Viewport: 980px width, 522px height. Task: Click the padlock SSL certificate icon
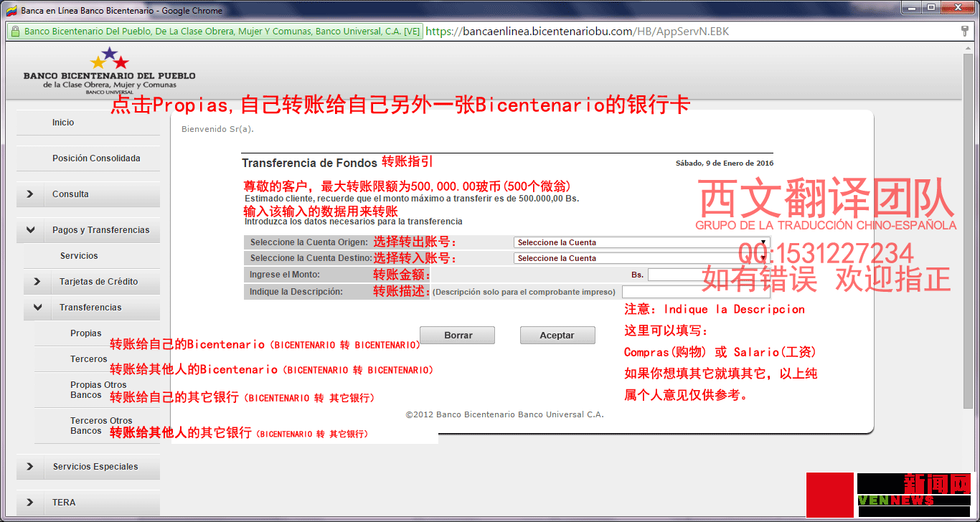tap(15, 32)
